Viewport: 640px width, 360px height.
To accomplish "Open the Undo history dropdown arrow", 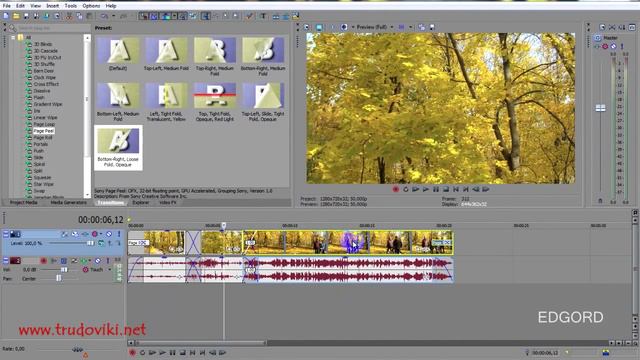I will (113, 16).
